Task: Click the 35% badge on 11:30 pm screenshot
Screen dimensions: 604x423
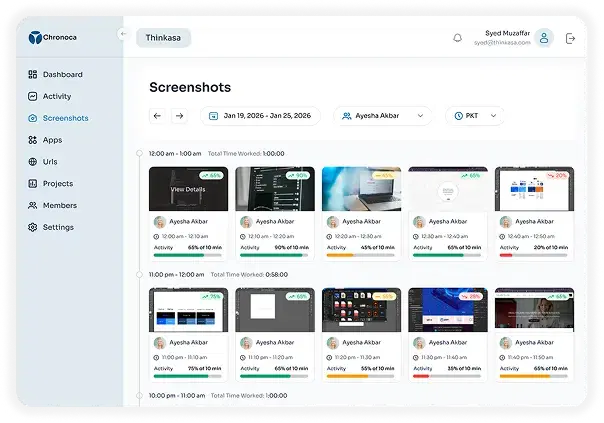Action: click(471, 297)
